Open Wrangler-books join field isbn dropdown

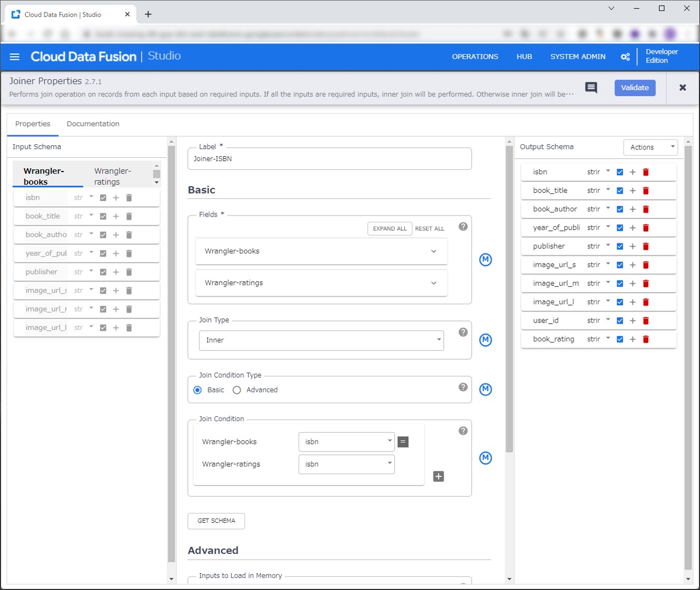point(346,442)
